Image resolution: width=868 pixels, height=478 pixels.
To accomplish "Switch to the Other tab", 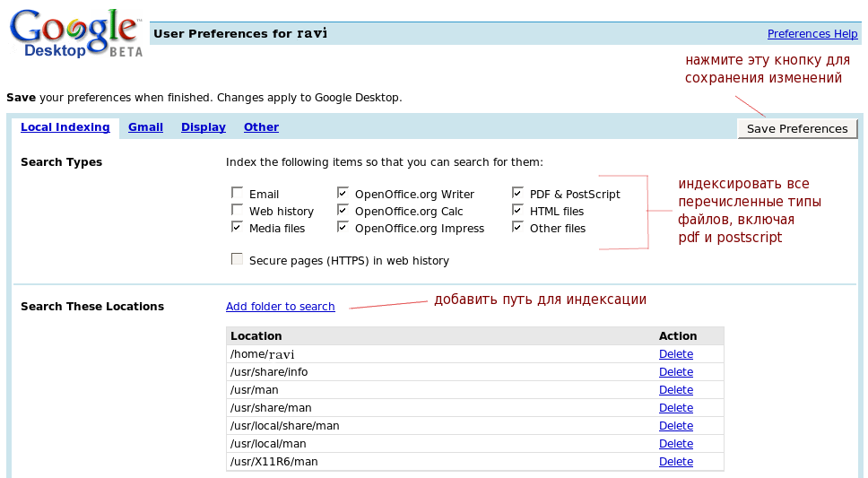I will click(x=261, y=127).
